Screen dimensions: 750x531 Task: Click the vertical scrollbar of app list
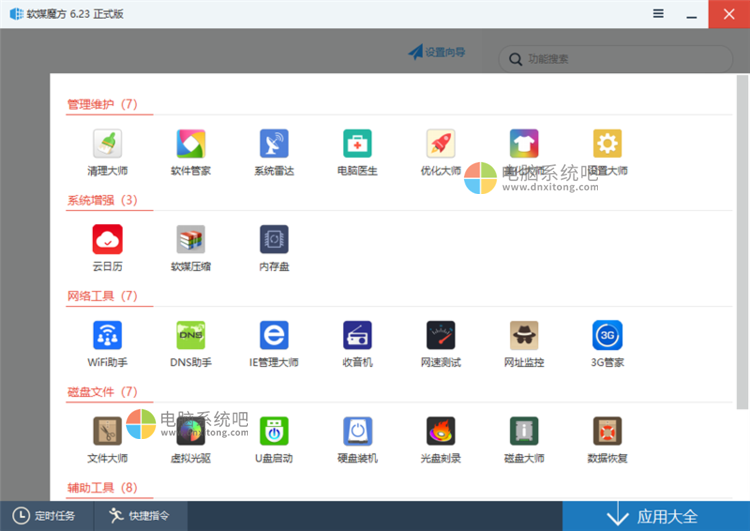741,250
